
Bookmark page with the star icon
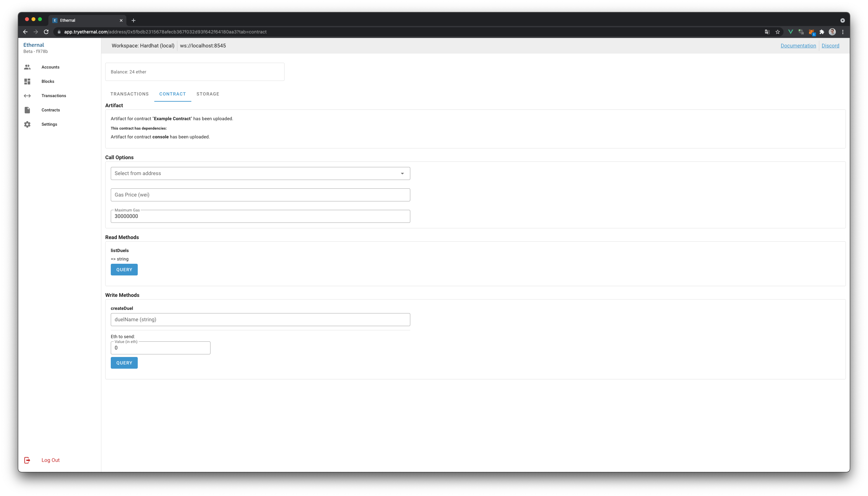(x=777, y=32)
